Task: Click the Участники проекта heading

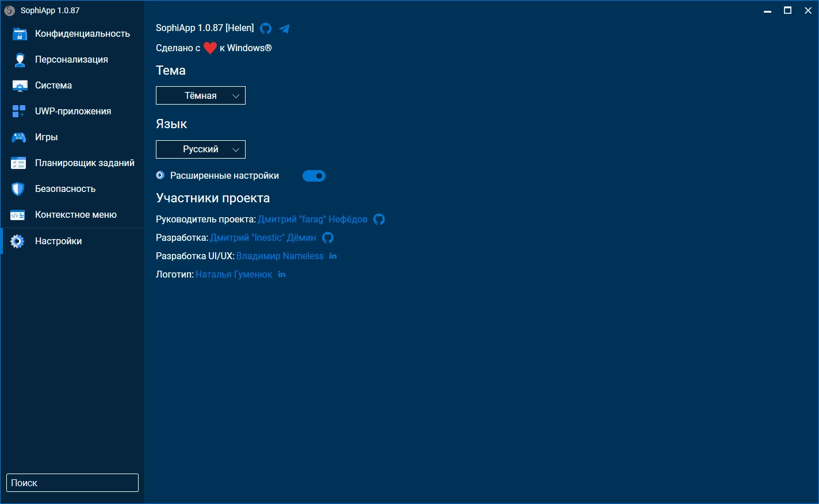Action: (213, 198)
